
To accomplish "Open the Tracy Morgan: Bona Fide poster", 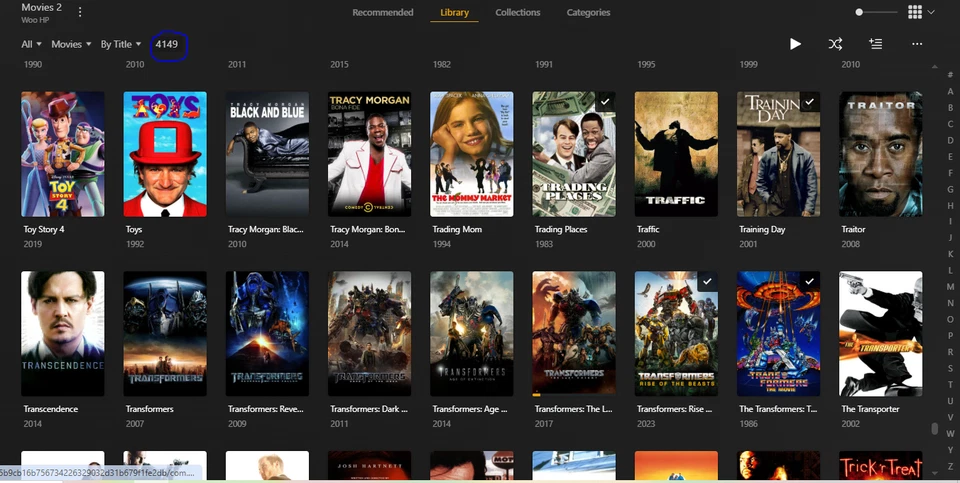I will 369,154.
